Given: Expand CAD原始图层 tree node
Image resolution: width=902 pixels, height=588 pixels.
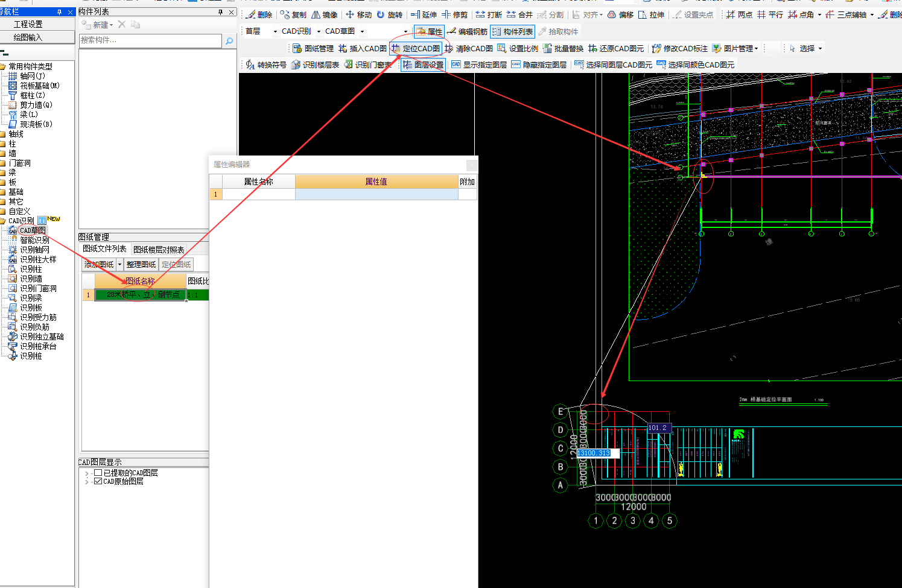Looking at the screenshot, I should coord(86,482).
